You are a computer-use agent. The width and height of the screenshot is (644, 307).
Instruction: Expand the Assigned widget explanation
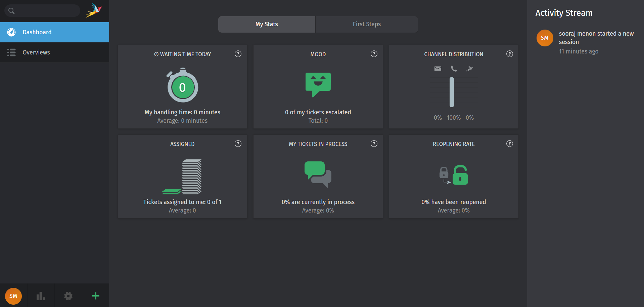coord(238,144)
